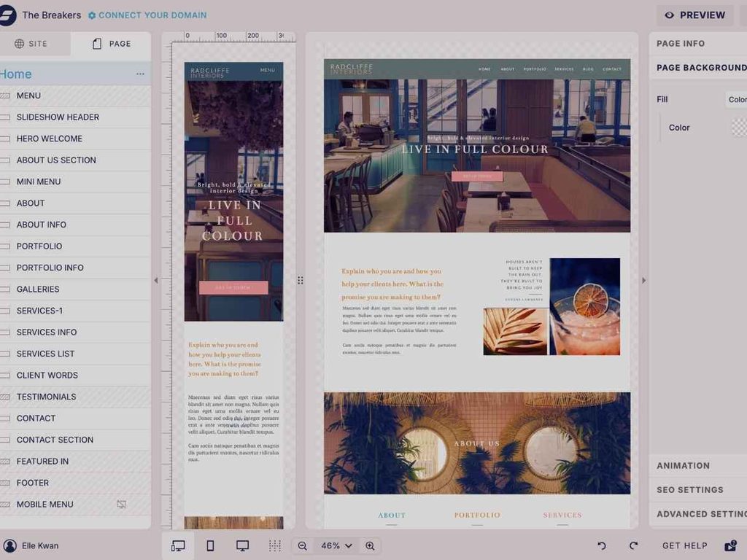Select the CONTACT SECTION canvas

click(x=75, y=440)
